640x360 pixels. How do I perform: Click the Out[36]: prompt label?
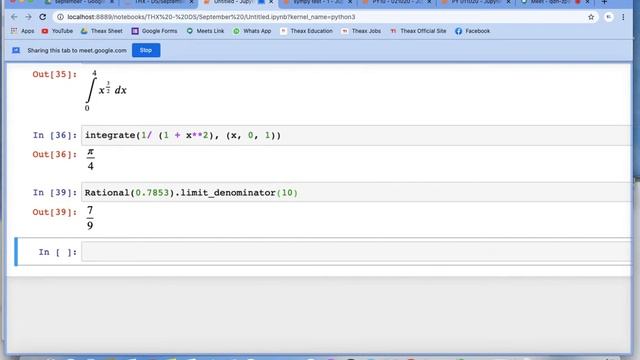[55, 154]
